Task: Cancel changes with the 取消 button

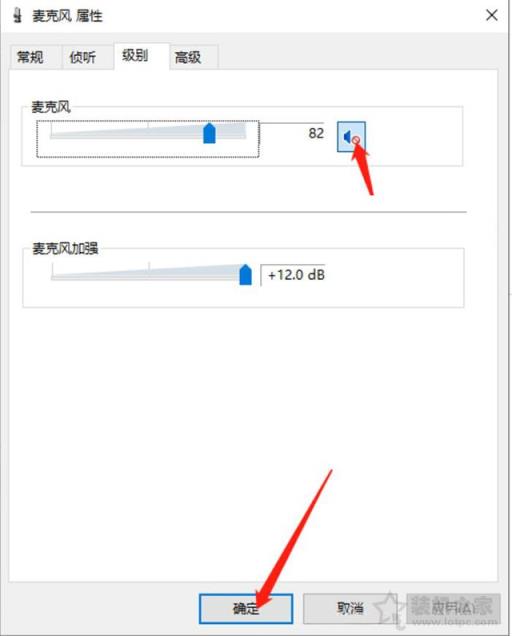Action: (x=350, y=608)
